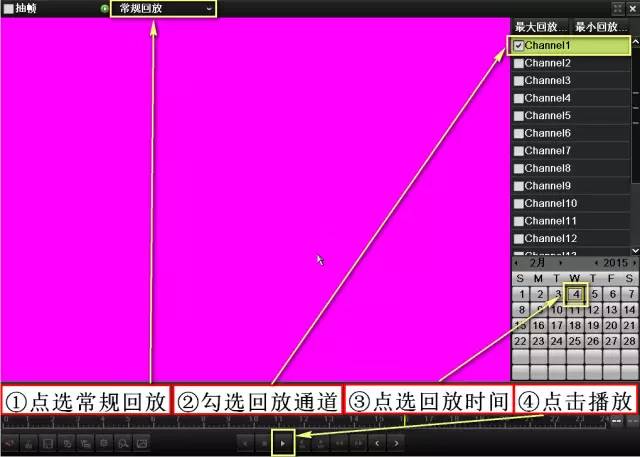Open the 常规回放 playback mode dropdown

[x=160, y=8]
